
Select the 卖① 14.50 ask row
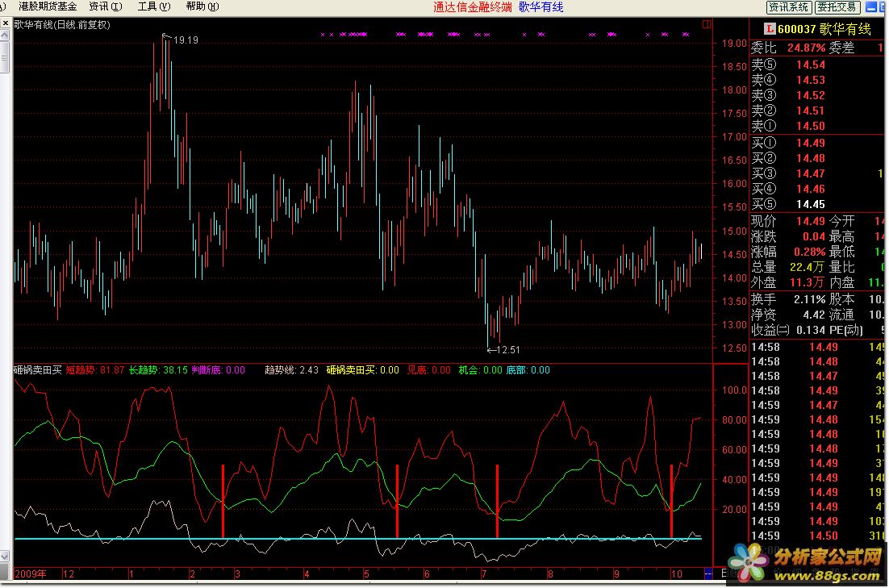[817, 126]
